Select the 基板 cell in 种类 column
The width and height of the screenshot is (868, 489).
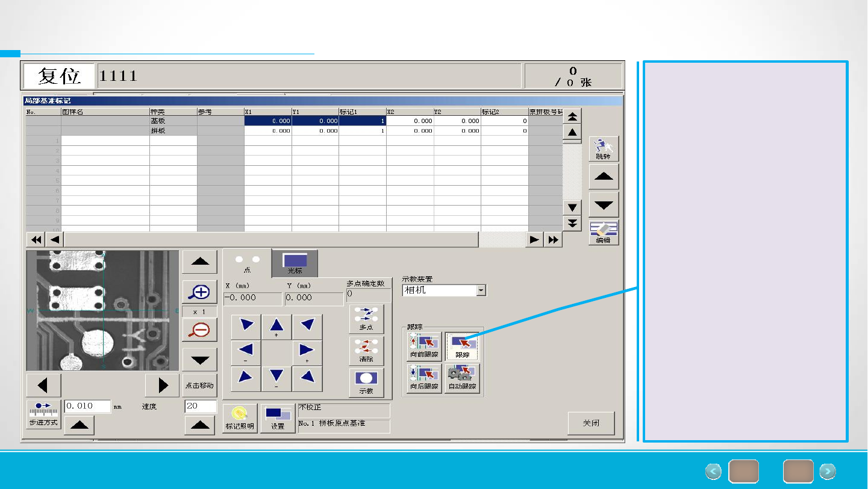[173, 121]
